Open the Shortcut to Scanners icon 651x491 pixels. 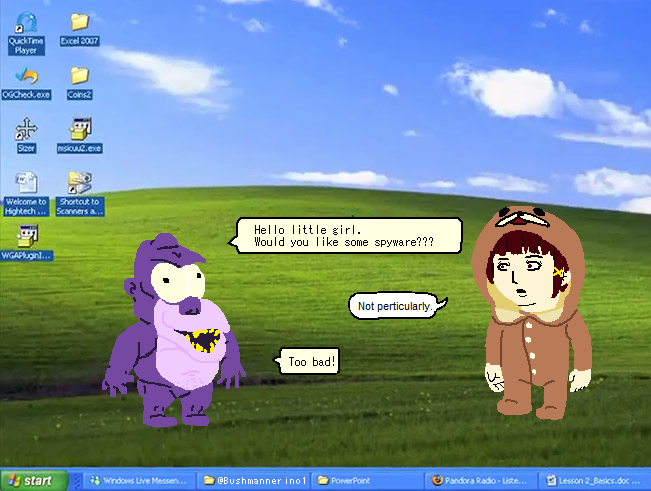click(x=80, y=183)
